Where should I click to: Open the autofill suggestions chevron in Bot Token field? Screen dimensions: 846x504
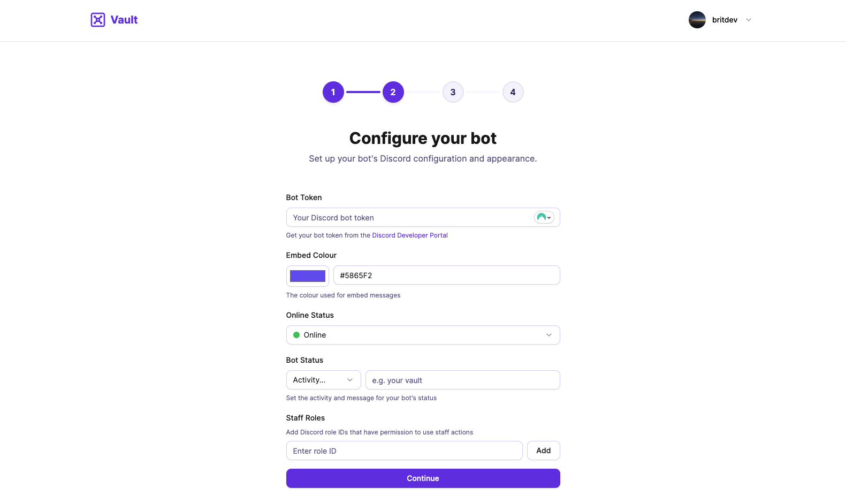click(x=549, y=217)
